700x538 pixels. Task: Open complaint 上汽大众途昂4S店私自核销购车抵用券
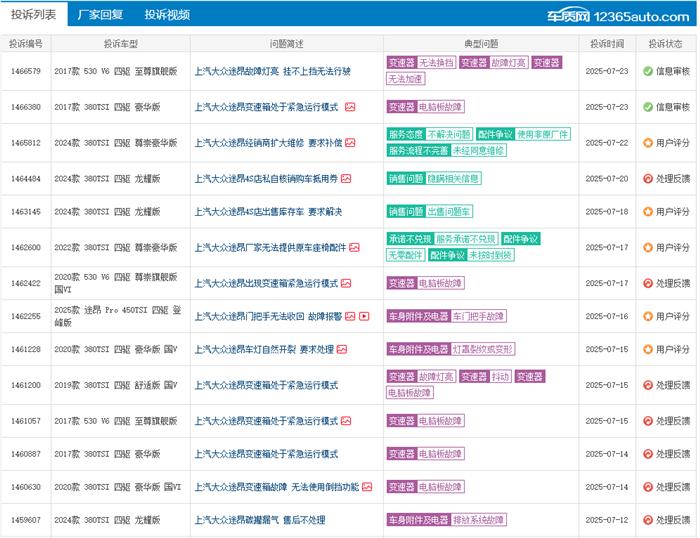coord(267,179)
